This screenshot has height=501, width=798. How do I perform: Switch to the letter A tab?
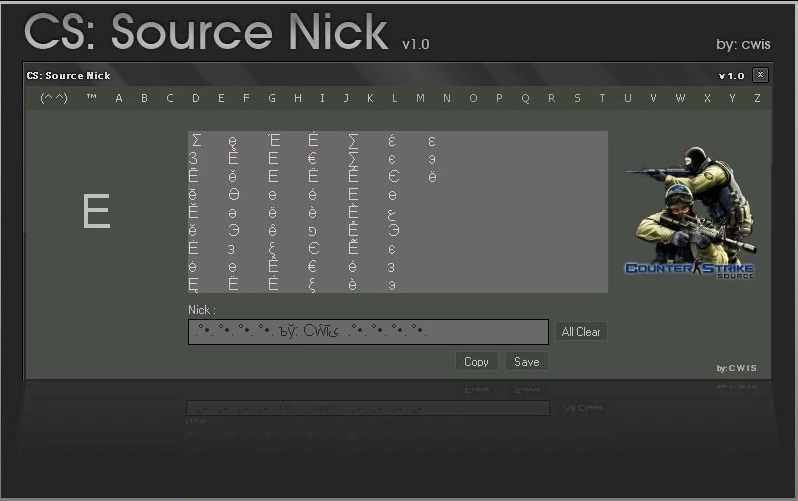point(119,98)
